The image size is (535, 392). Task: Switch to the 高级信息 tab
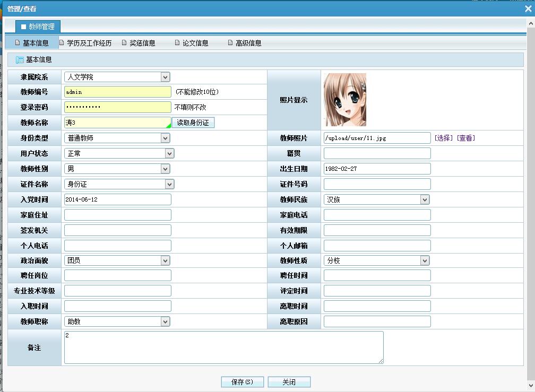click(x=249, y=42)
